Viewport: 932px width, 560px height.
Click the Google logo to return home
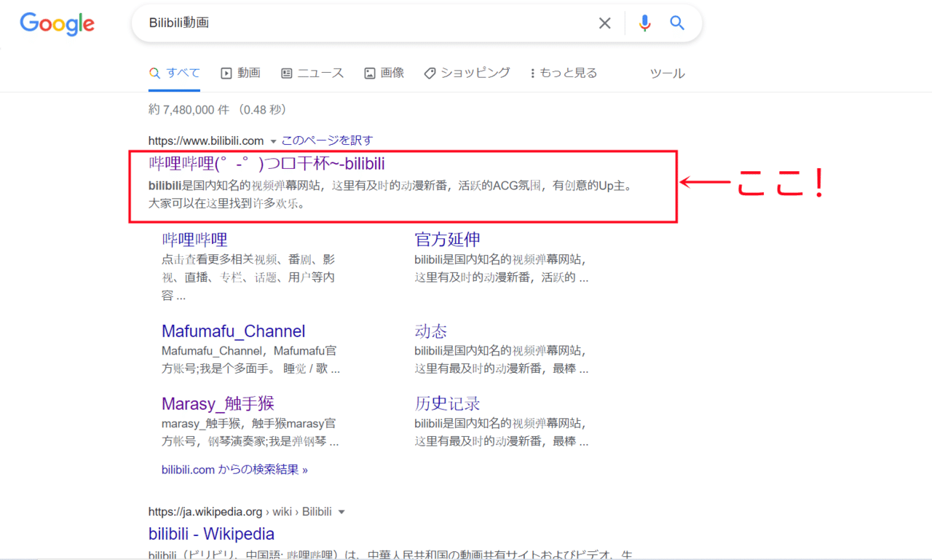tap(57, 23)
